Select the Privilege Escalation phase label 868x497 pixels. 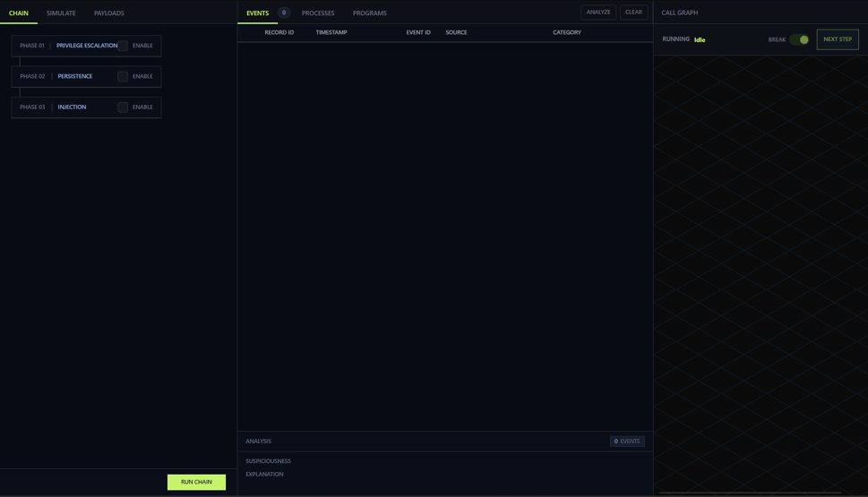tap(87, 46)
